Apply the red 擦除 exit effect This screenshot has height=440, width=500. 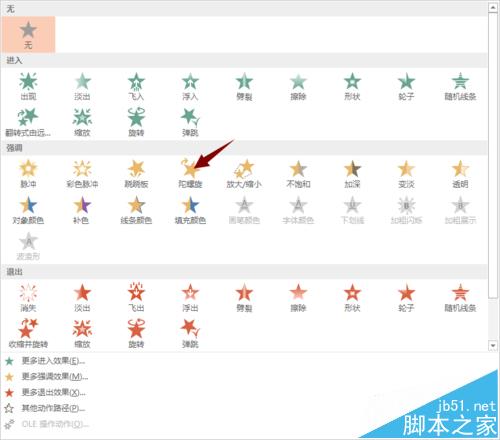coord(298,298)
